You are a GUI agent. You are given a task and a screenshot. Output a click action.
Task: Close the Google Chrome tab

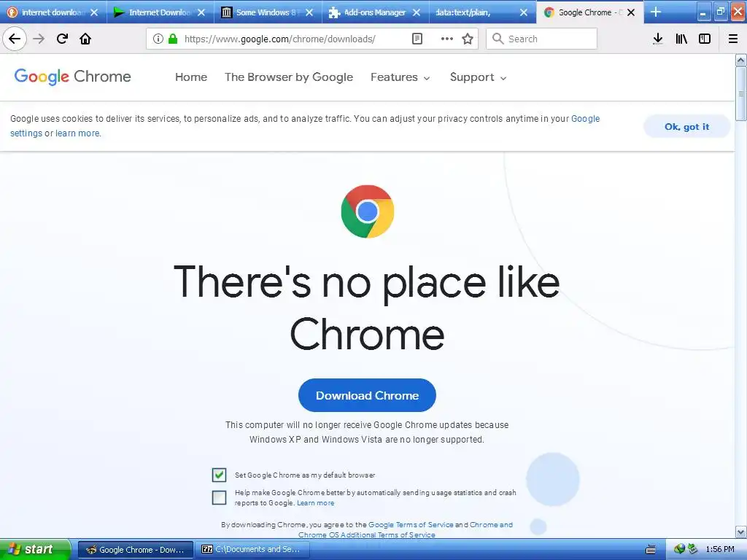point(631,12)
